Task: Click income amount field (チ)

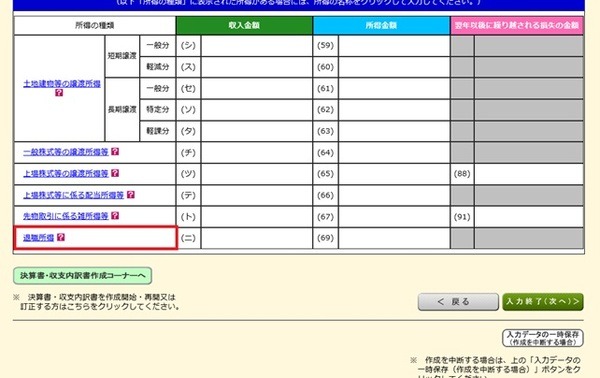Action: [256, 153]
